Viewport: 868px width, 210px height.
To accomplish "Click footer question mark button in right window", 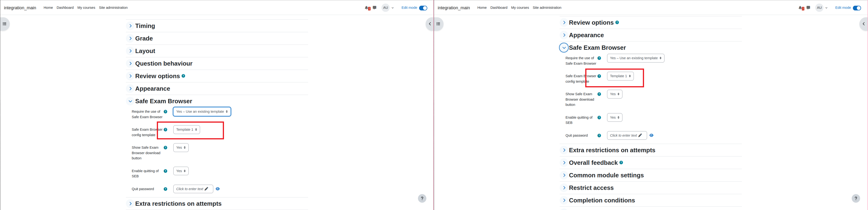I will pyautogui.click(x=856, y=198).
